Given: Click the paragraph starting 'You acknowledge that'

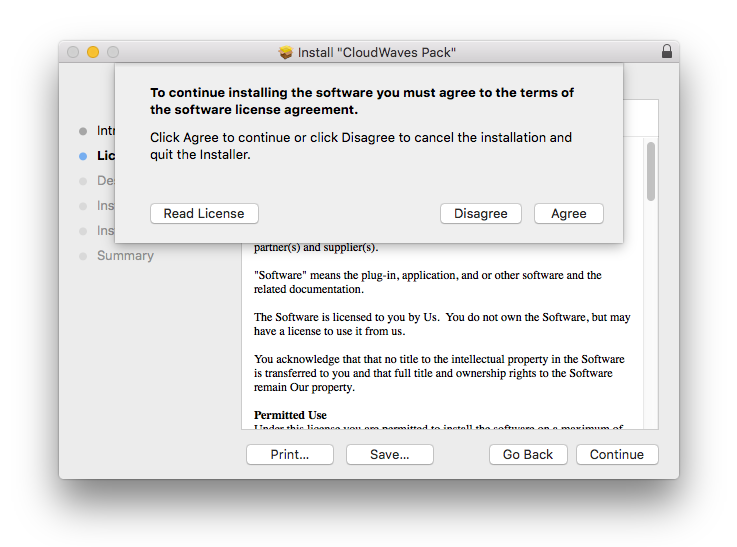Looking at the screenshot, I should pos(439,373).
